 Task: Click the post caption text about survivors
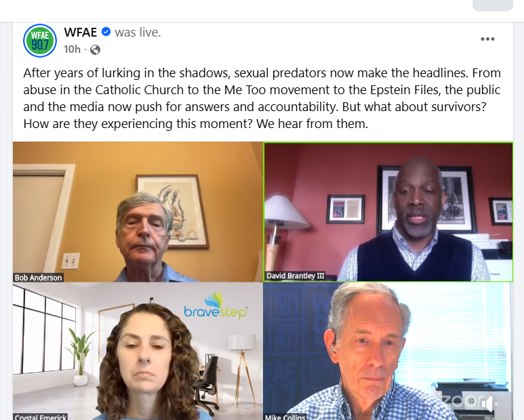[262, 98]
